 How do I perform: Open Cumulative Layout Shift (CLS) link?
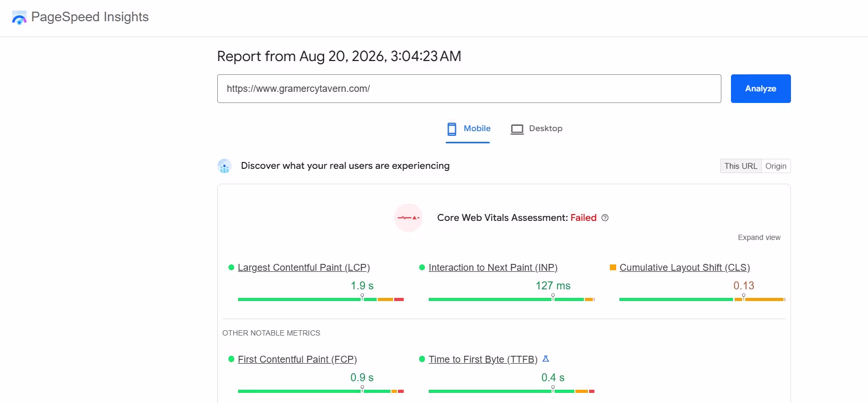point(685,268)
